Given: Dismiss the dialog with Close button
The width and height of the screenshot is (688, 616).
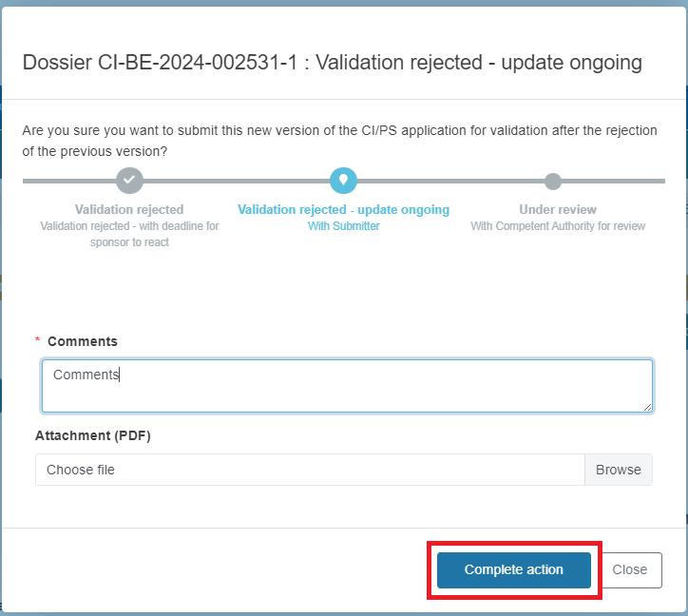Looking at the screenshot, I should (x=630, y=569).
